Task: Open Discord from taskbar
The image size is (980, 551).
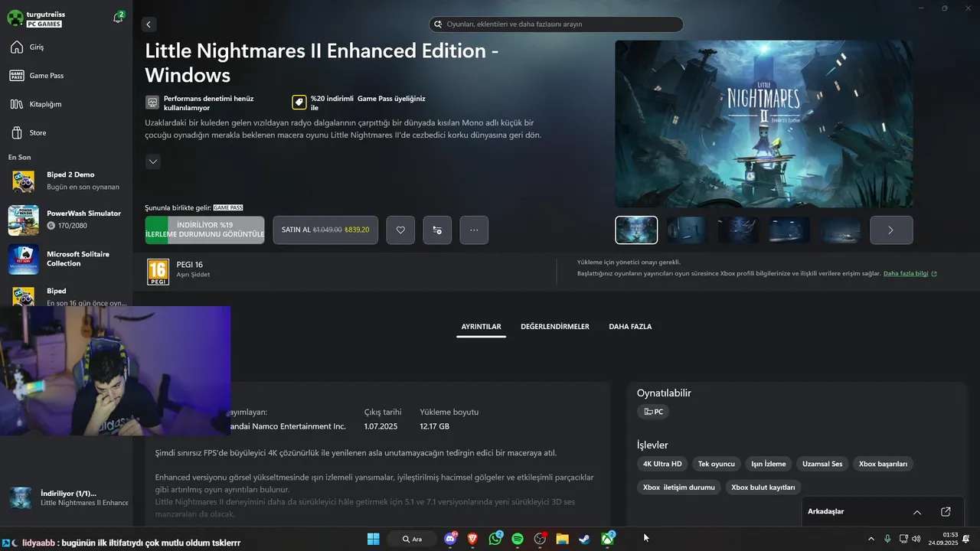Action: pos(450,539)
